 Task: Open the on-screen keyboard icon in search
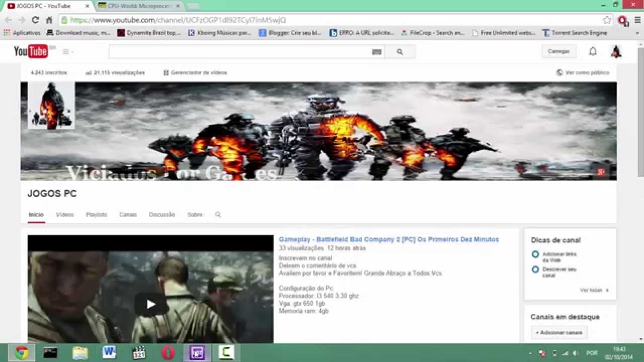(377, 52)
